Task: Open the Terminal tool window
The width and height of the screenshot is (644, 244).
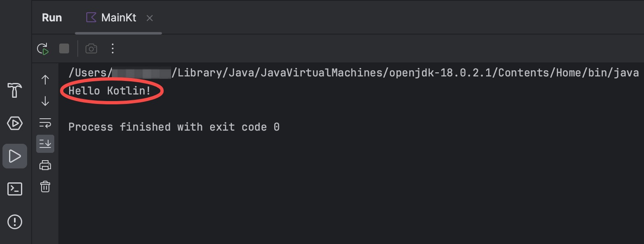Action: [15, 189]
